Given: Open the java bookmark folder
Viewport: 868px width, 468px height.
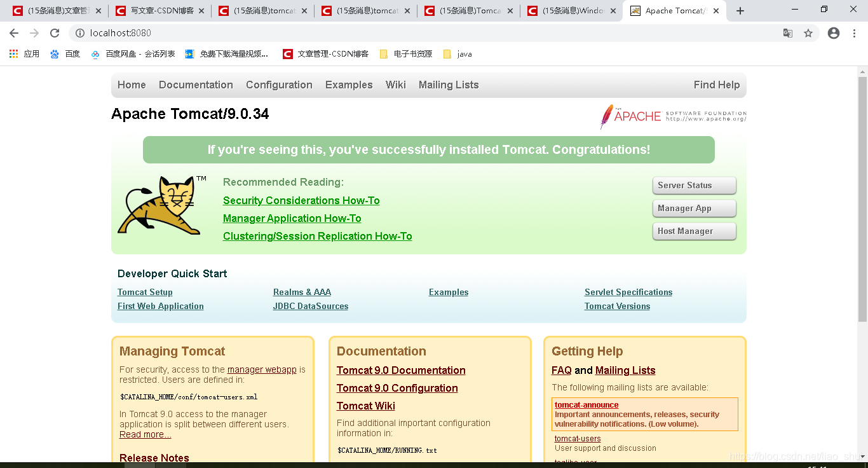Looking at the screenshot, I should (x=458, y=54).
